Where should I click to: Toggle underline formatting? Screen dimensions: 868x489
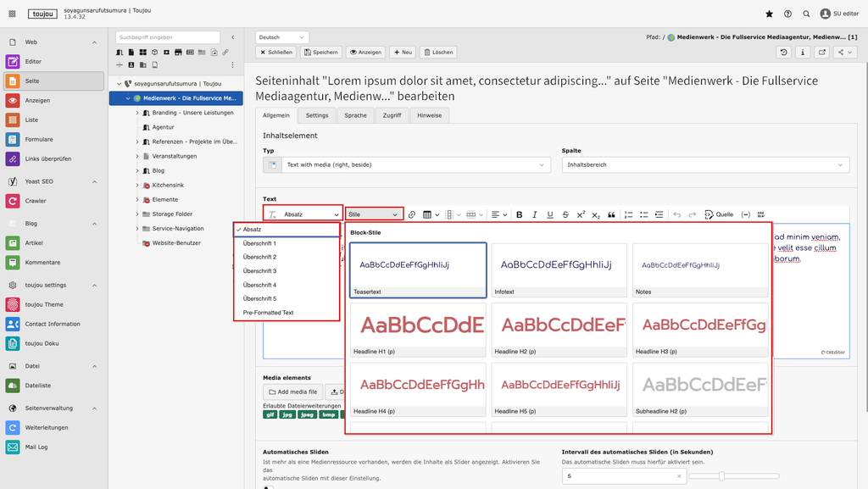click(x=550, y=214)
